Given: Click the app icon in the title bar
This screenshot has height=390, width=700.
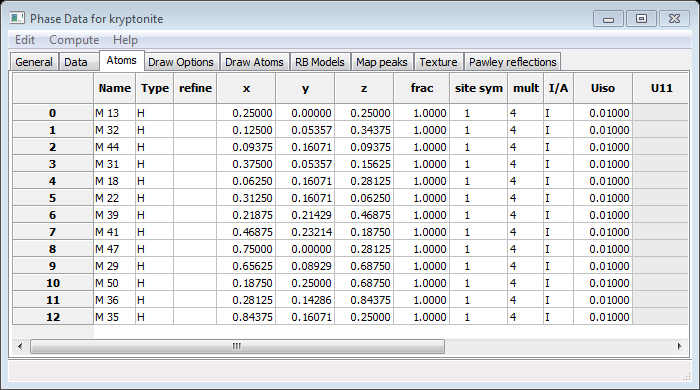Looking at the screenshot, I should (x=17, y=18).
